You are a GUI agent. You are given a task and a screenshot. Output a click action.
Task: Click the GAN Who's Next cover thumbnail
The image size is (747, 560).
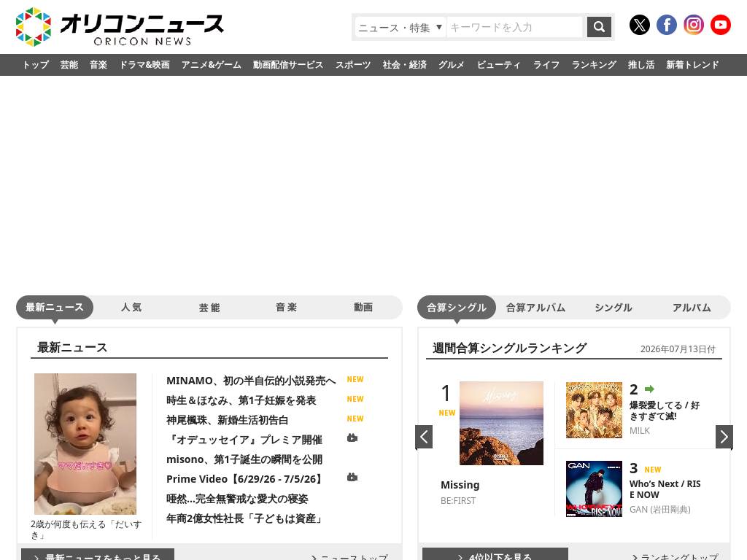pos(594,489)
